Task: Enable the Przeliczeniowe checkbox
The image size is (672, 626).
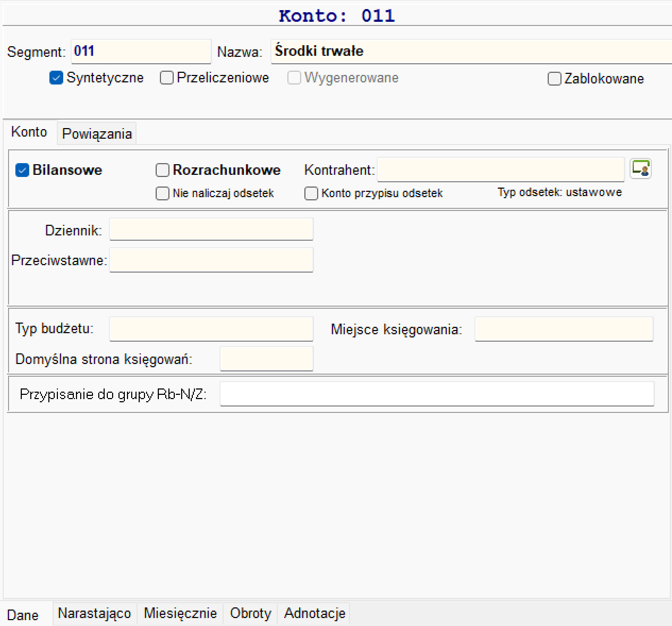Action: coord(167,78)
